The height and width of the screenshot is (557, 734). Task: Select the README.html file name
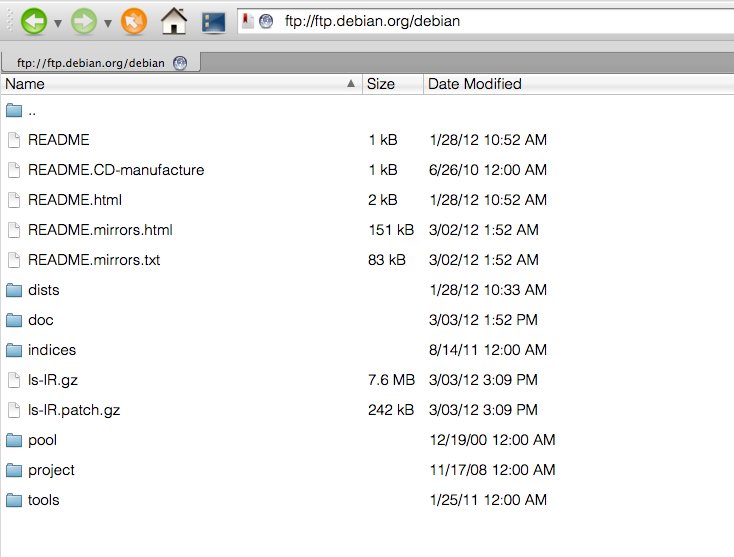75,200
